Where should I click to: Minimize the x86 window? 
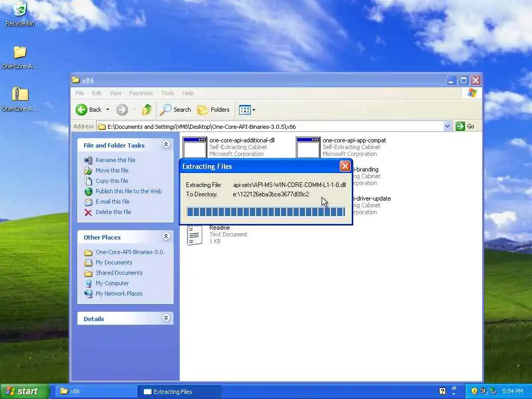451,81
